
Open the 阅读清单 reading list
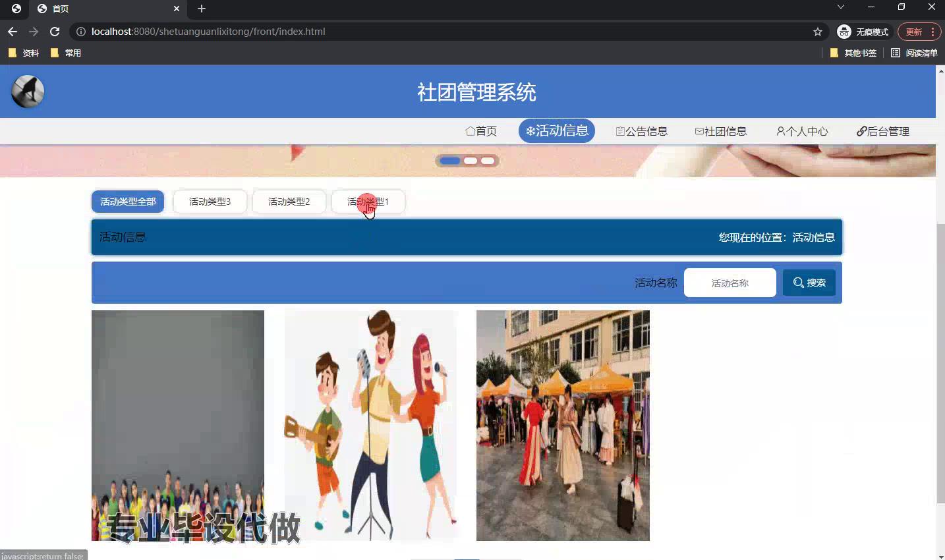[x=914, y=53]
